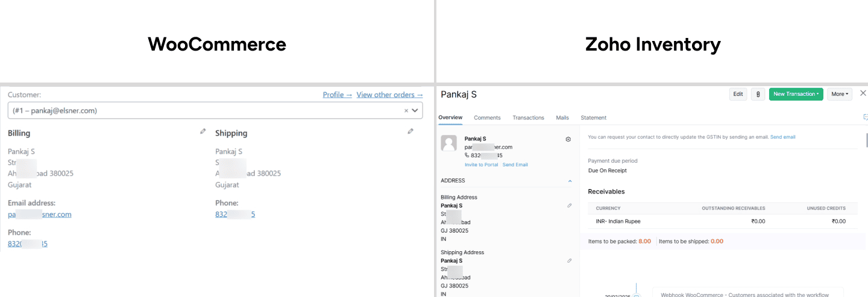Screen dimensions: 868x297
Task: Click the Billing edit pencil in WooCommerce
Action: tap(203, 131)
